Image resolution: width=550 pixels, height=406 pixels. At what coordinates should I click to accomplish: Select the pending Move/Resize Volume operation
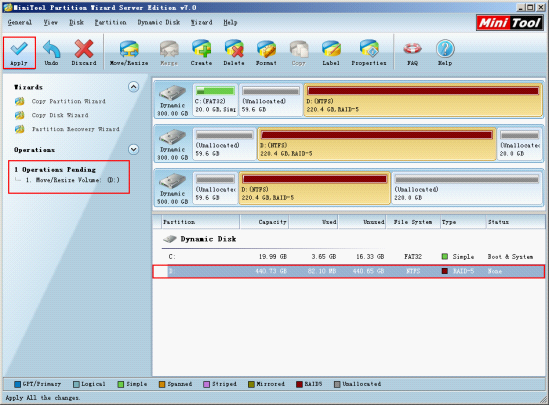73,180
